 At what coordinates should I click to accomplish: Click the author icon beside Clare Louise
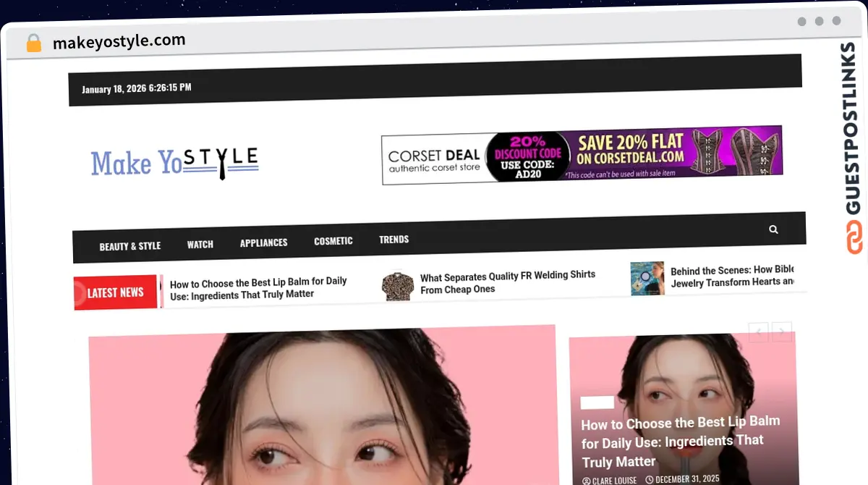click(x=586, y=479)
